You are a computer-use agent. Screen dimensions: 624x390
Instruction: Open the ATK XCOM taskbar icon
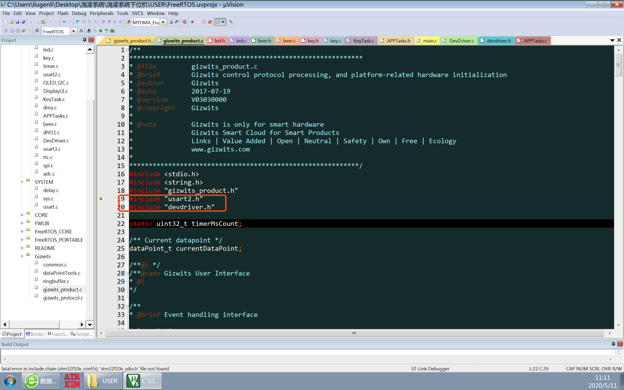72,381
